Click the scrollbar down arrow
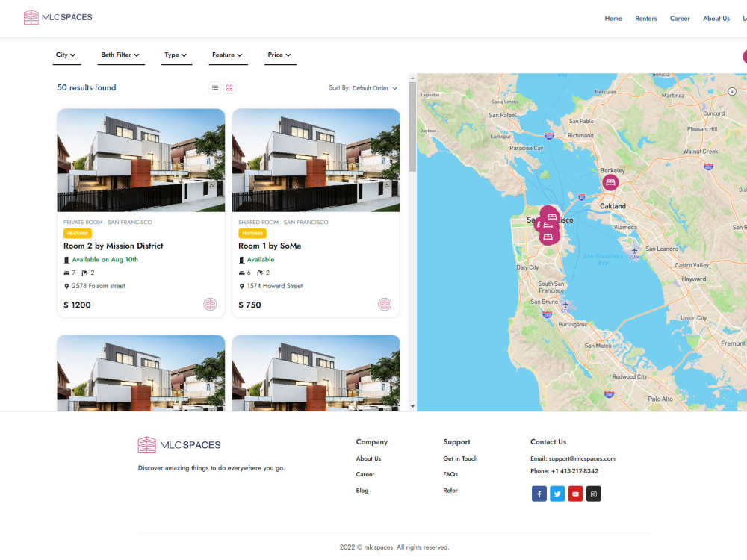This screenshot has height=560, width=747. pos(412,407)
